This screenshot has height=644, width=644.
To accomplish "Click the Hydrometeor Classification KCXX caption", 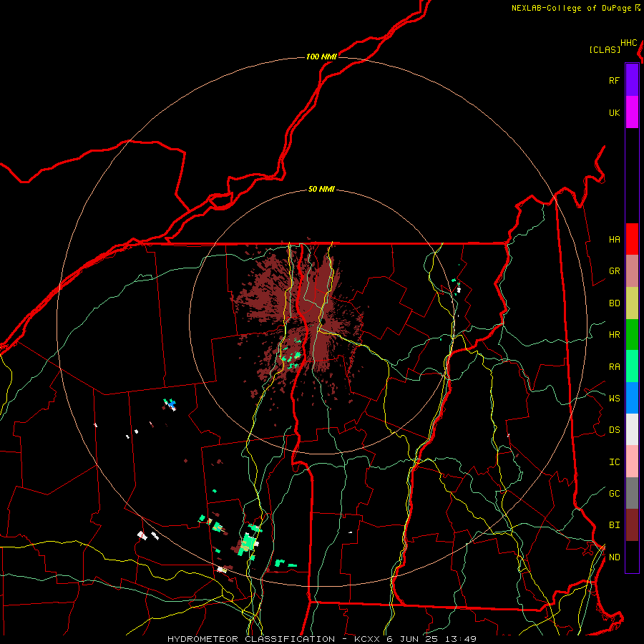I will (321, 639).
